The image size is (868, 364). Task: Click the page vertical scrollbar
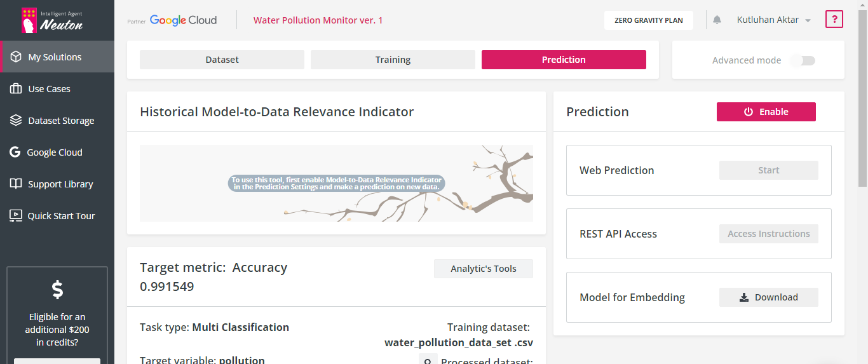point(862,95)
